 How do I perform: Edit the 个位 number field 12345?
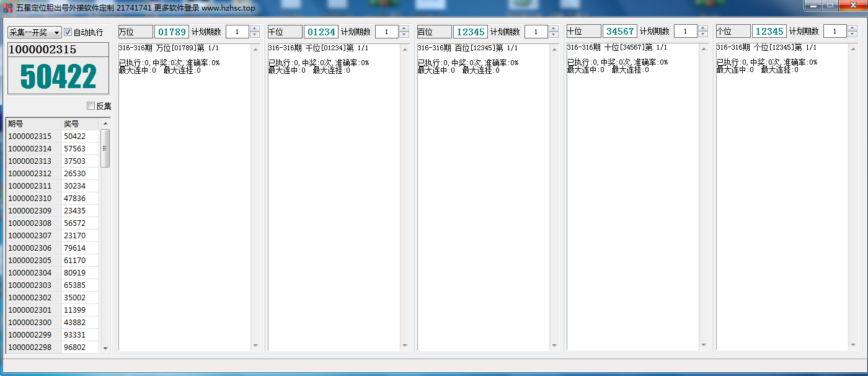click(769, 32)
